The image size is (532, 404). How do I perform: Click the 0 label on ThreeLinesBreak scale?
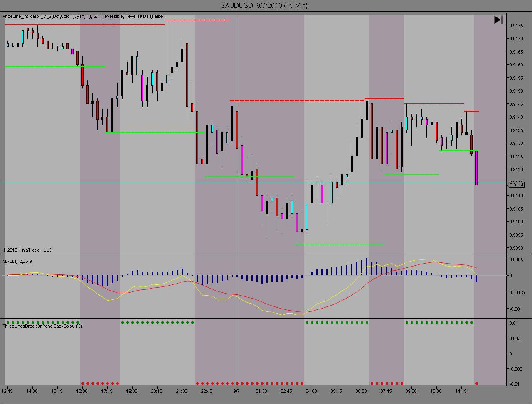[x=511, y=354]
